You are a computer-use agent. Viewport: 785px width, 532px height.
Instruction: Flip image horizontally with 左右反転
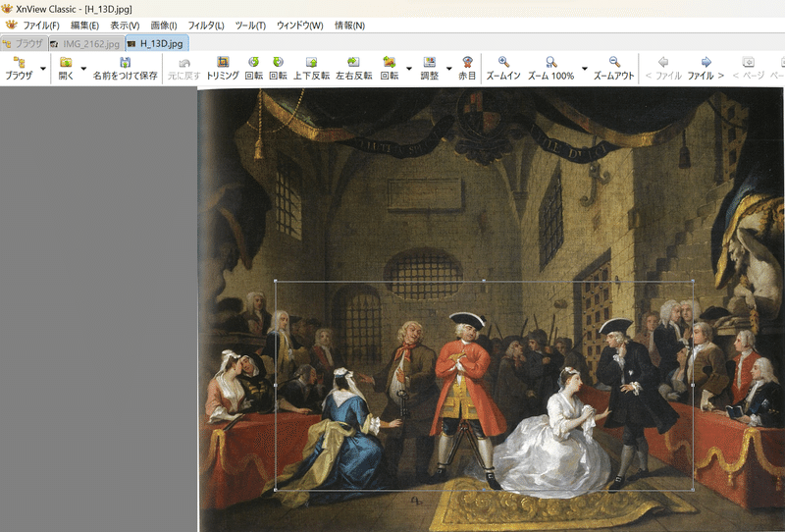(x=353, y=68)
